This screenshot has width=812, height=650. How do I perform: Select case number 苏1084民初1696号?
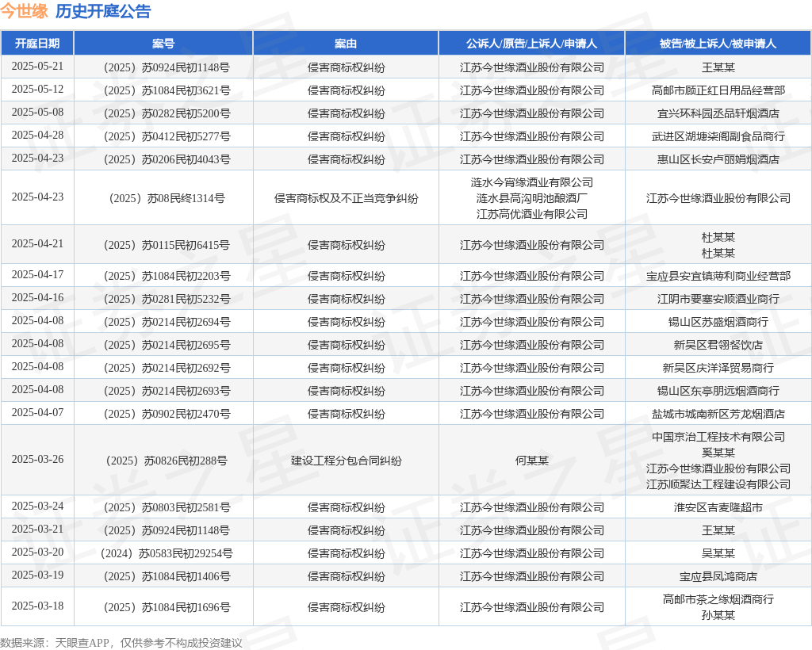(167, 607)
